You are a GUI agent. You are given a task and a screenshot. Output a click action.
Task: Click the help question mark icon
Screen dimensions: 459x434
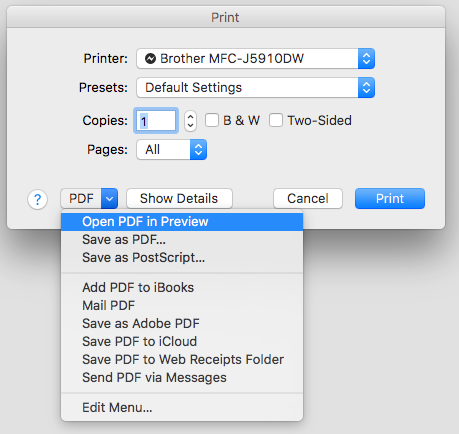click(x=37, y=199)
